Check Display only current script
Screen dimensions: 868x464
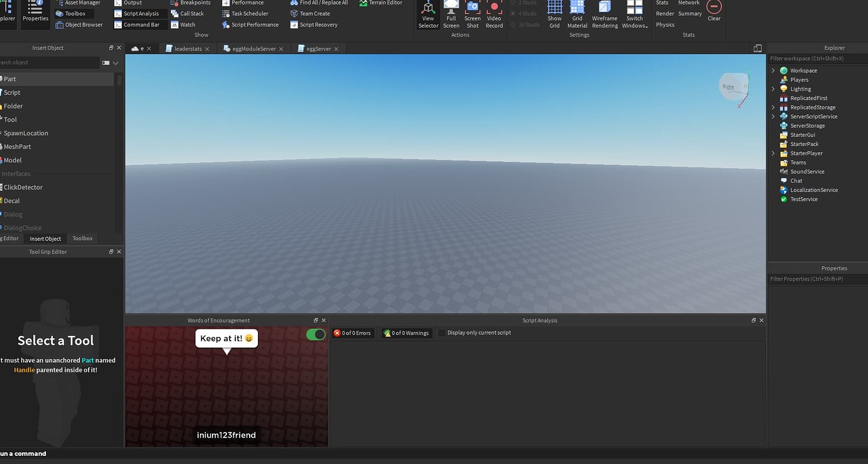(442, 333)
